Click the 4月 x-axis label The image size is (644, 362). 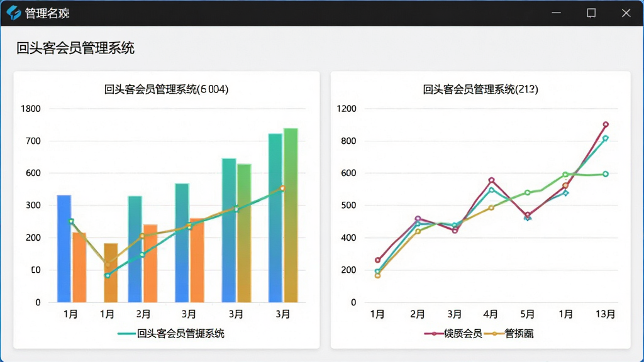coord(491,314)
